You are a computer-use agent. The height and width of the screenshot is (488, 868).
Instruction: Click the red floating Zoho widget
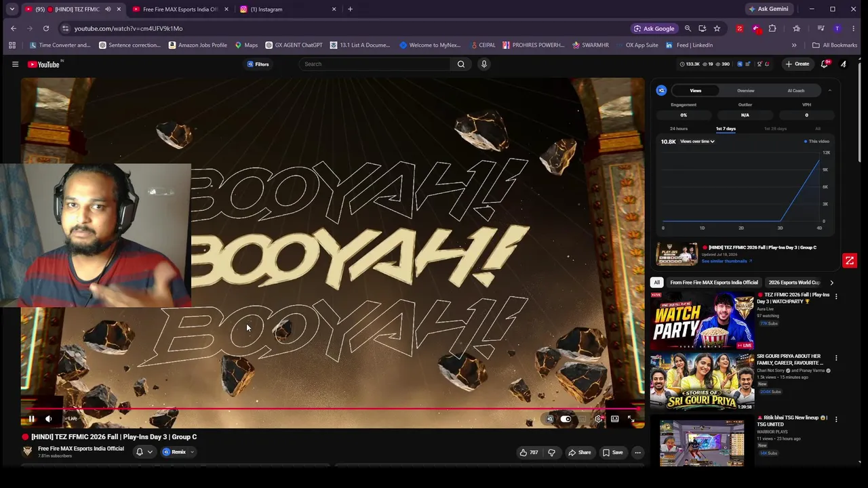pyautogui.click(x=850, y=260)
